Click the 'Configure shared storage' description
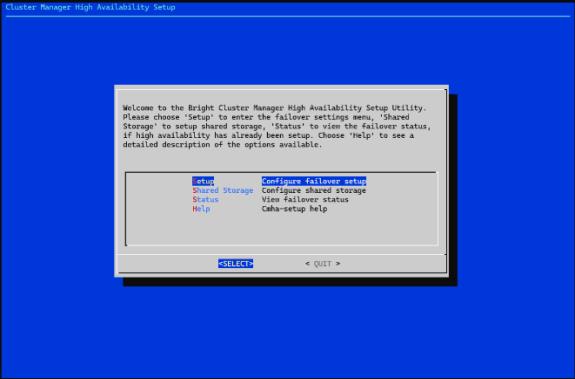 (x=314, y=191)
